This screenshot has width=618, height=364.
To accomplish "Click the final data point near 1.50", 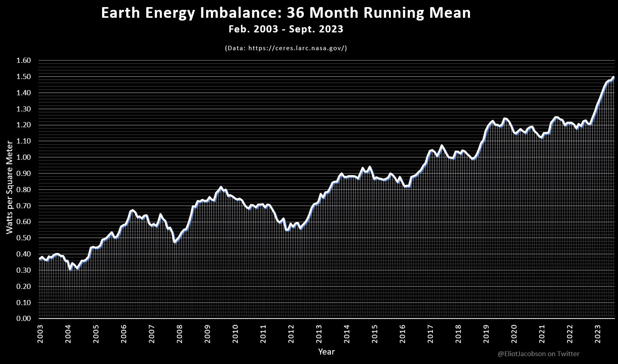I will click(613, 77).
